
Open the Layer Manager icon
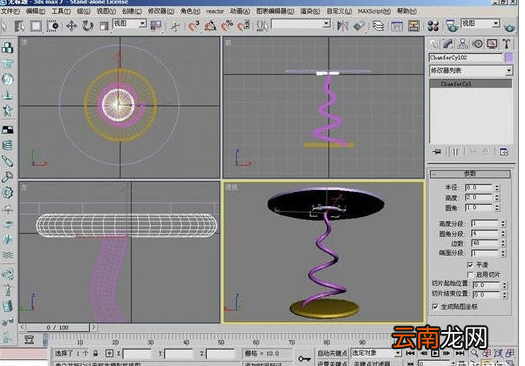pyautogui.click(x=378, y=26)
